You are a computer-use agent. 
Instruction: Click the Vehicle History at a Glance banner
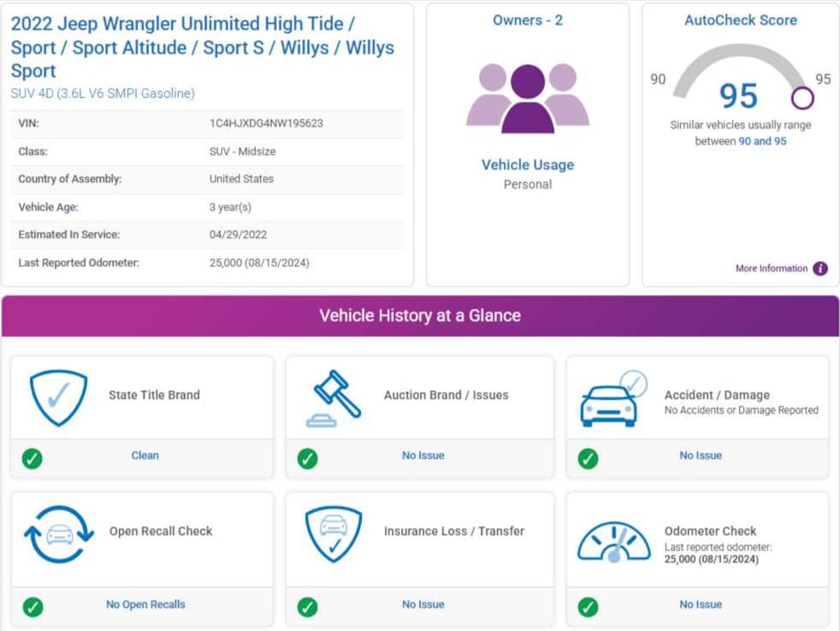[x=420, y=315]
